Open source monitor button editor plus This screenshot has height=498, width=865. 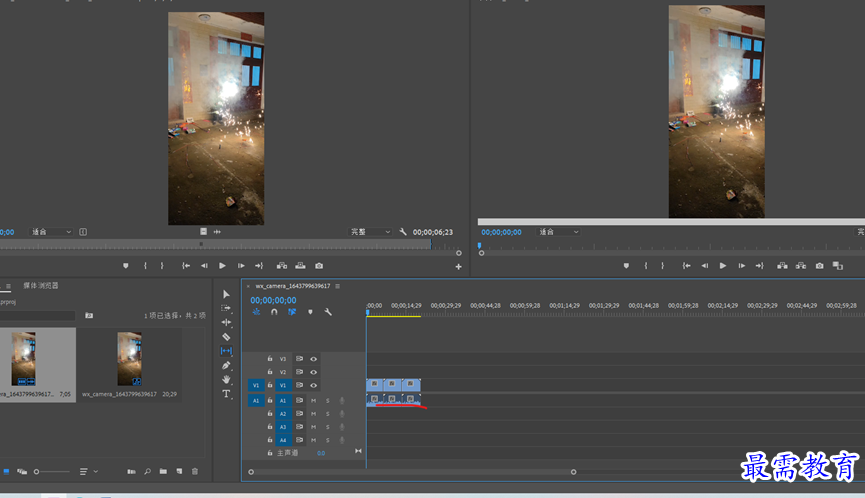tap(458, 267)
